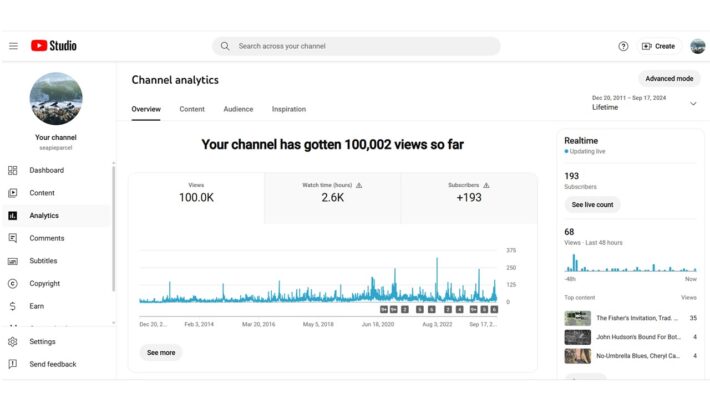Open the Subtitles sidebar icon
This screenshot has height=399, width=710.
[x=13, y=261]
